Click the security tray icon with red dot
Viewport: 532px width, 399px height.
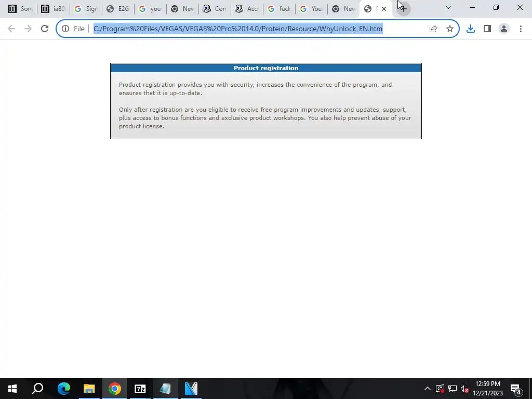pyautogui.click(x=440, y=389)
